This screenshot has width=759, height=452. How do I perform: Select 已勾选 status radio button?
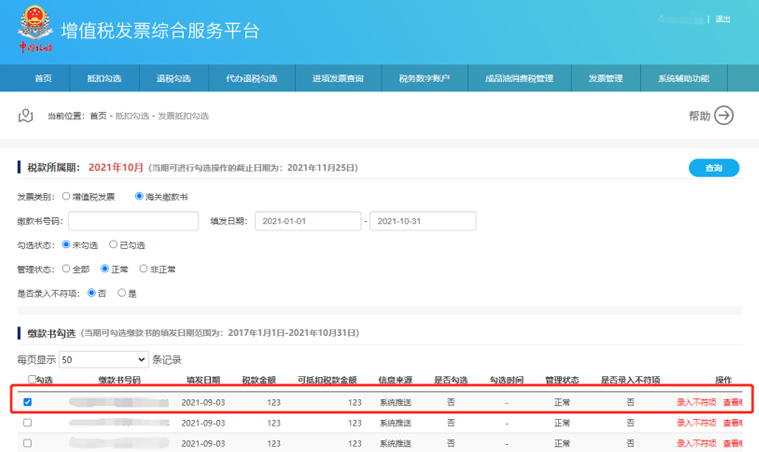point(113,244)
